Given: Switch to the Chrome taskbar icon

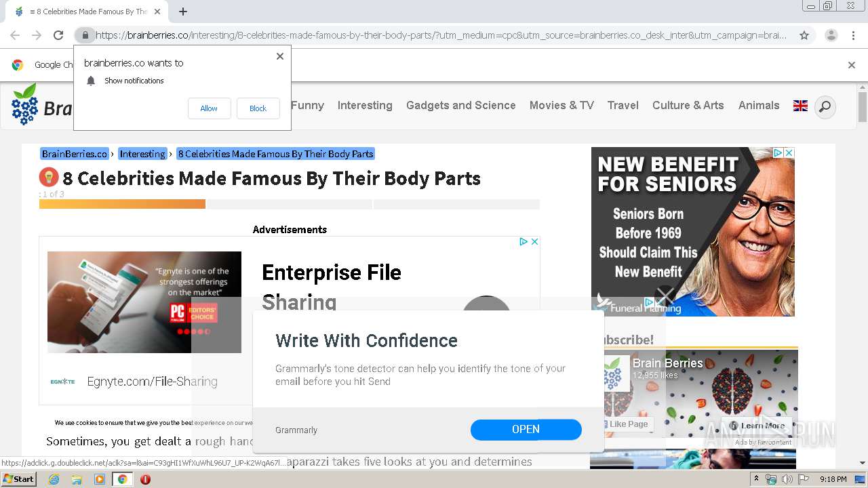Looking at the screenshot, I should (x=122, y=479).
